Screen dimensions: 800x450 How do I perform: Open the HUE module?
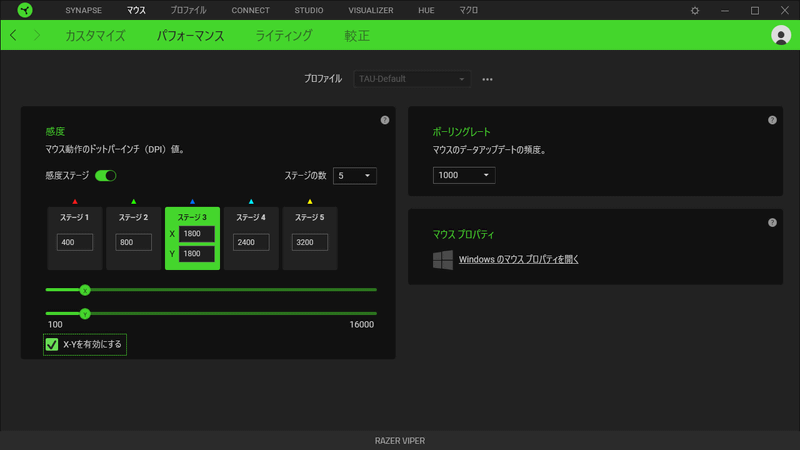point(426,10)
